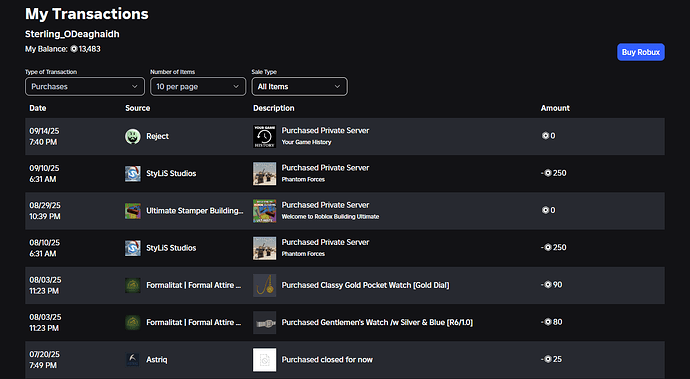Click Purchased Private Server text in Reject row

point(325,130)
